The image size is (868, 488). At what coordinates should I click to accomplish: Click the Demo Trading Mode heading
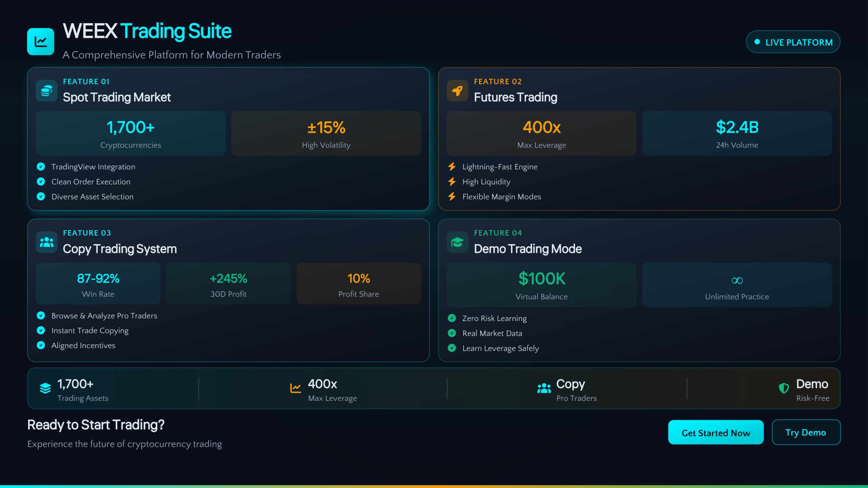point(528,249)
